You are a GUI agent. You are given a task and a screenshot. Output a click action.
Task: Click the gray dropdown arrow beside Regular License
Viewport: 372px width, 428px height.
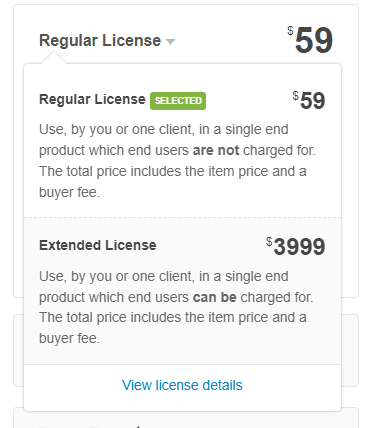click(x=170, y=42)
